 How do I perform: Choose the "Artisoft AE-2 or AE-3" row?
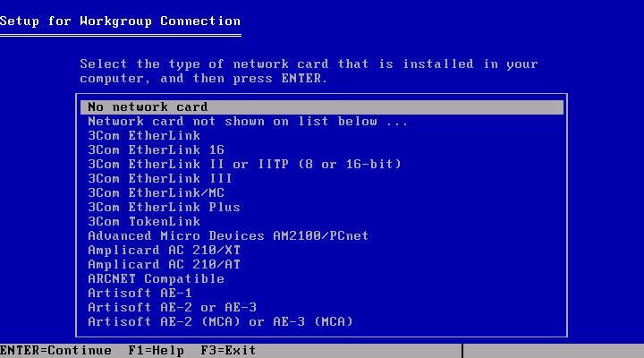coord(172,308)
